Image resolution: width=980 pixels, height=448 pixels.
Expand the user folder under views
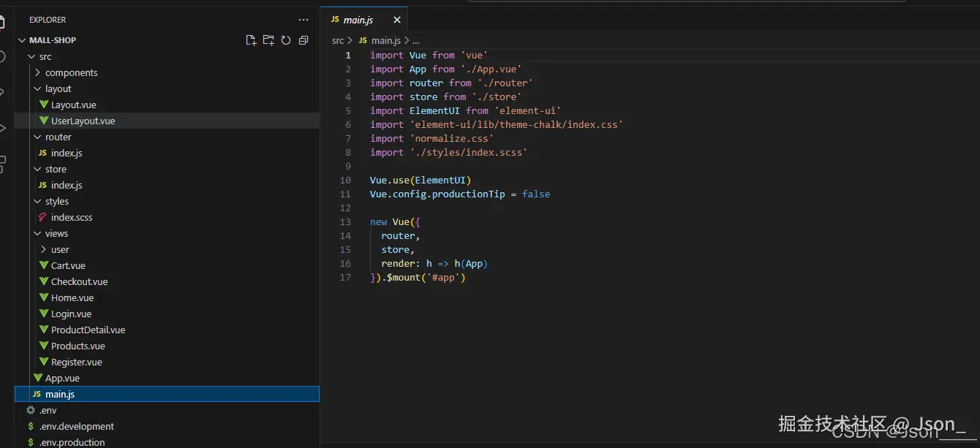coord(60,250)
